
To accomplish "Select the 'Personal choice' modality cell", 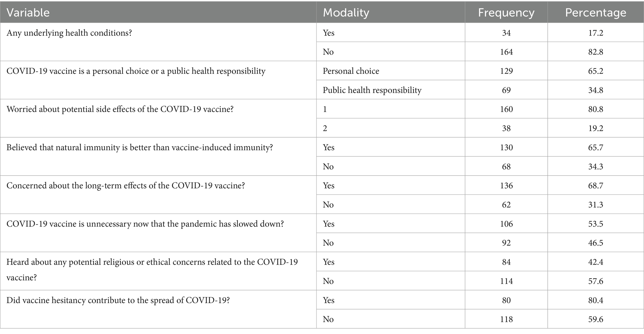I will point(351,71).
